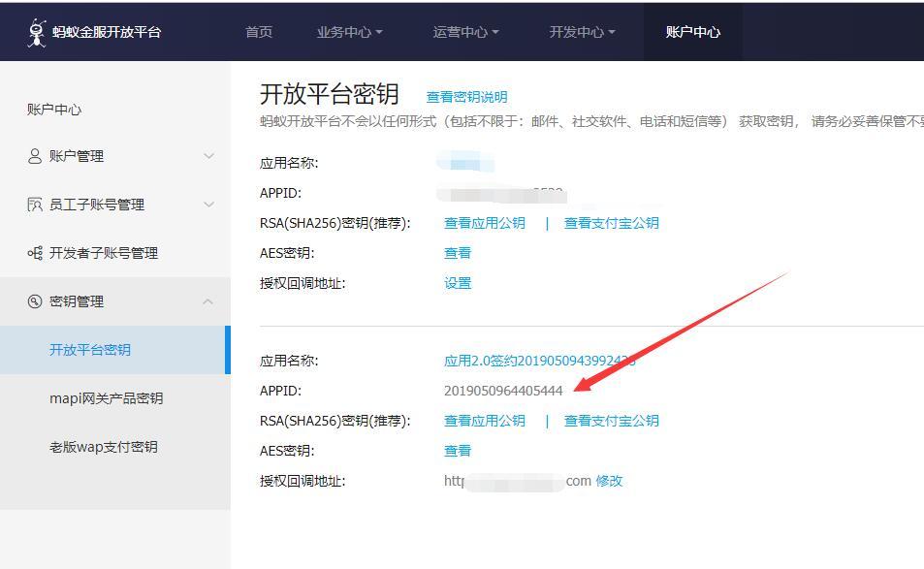The width and height of the screenshot is (924, 569).
Task: Open the 业务中心 dropdown menu
Action: [x=349, y=32]
